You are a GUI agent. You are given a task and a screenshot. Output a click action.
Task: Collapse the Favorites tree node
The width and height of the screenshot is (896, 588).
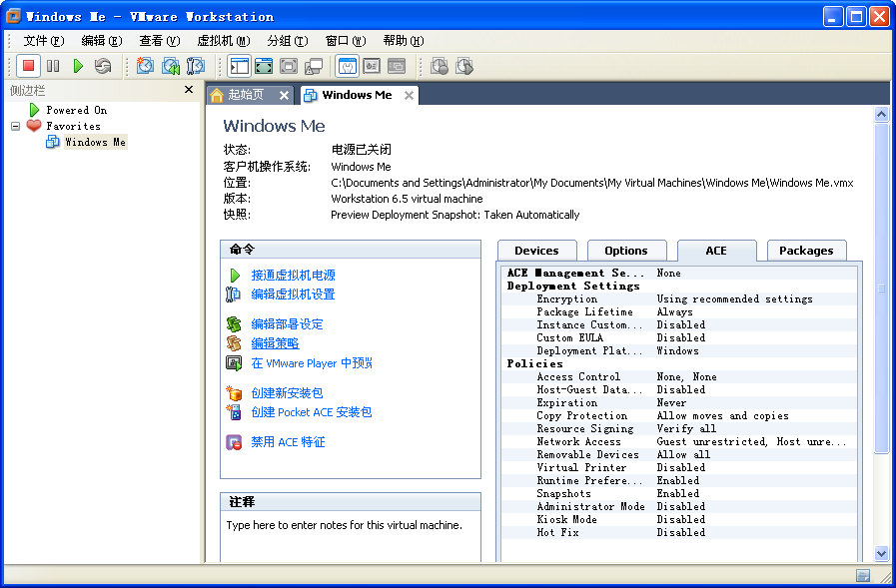pyautogui.click(x=15, y=126)
